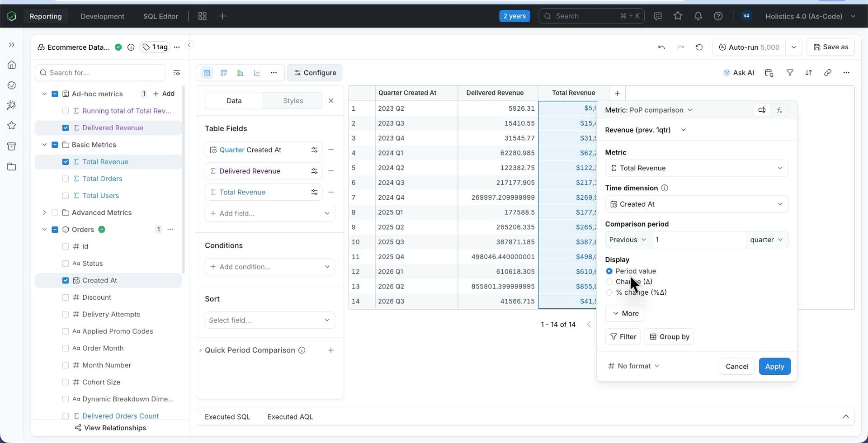Switch to the Styles tab
Image resolution: width=868 pixels, height=443 pixels.
(x=293, y=101)
